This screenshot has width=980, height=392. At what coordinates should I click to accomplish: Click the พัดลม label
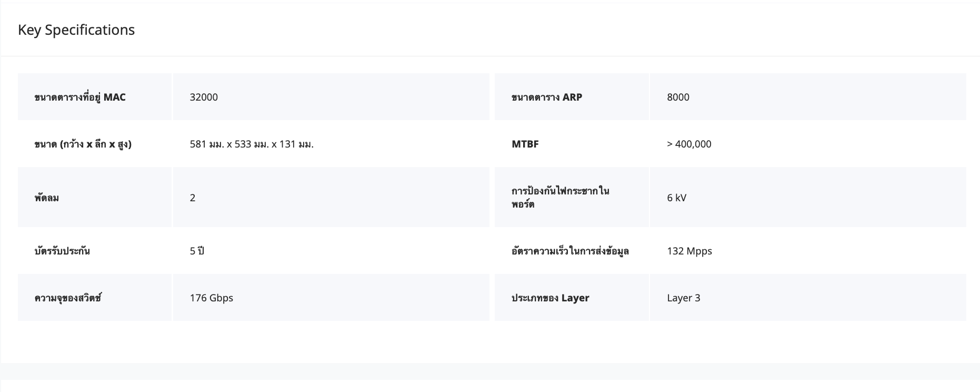point(47,198)
